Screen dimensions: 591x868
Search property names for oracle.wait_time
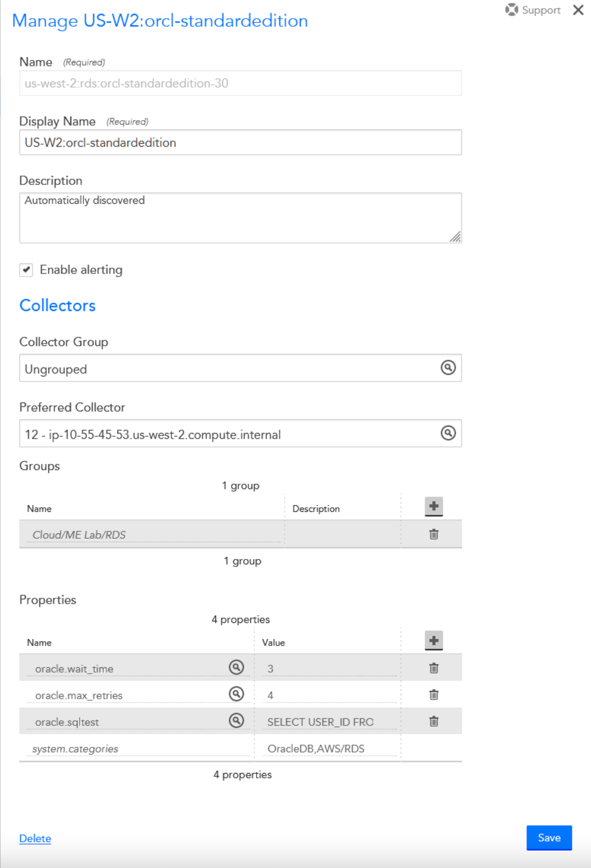point(236,667)
